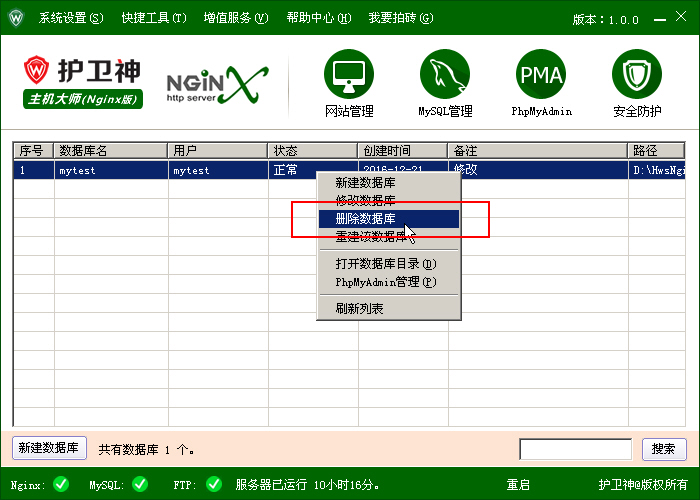
Task: Choose 刷新列表 in the context menu
Action: [359, 309]
